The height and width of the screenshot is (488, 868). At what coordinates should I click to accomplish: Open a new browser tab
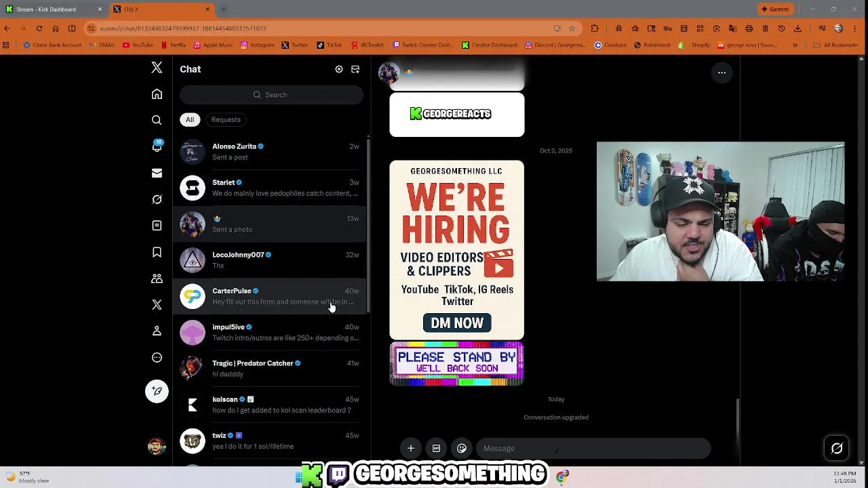[x=223, y=9]
